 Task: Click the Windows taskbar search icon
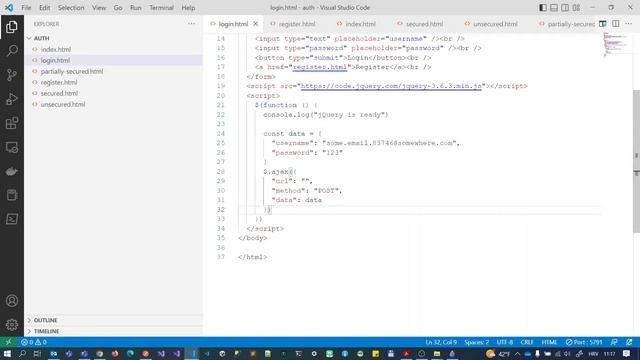pyautogui.click(x=22, y=353)
